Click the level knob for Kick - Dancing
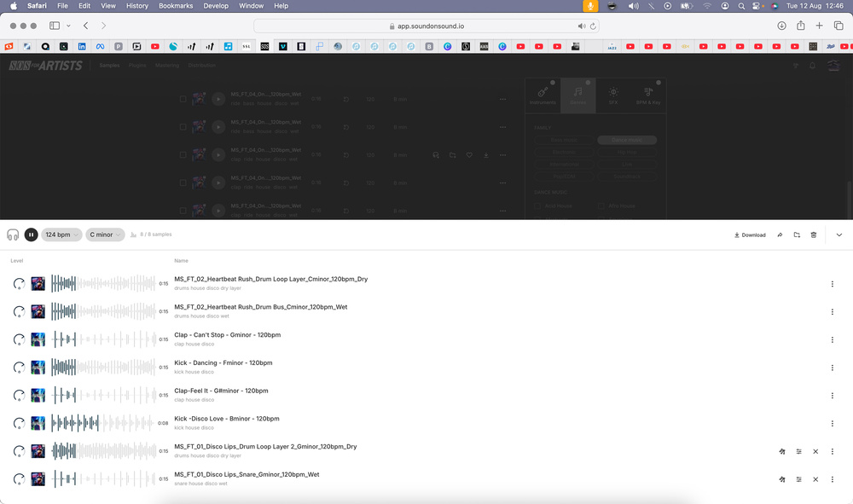 tap(19, 368)
